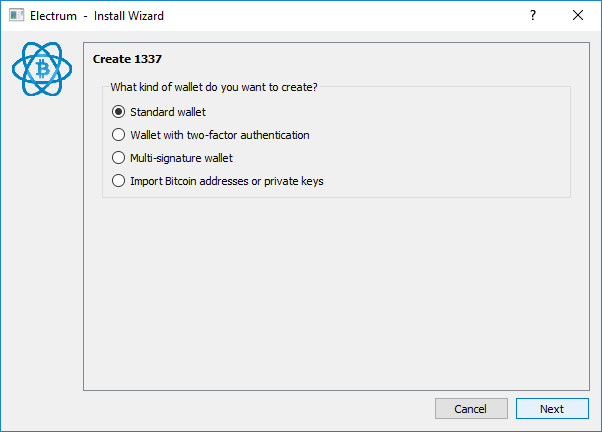Pick Import Bitcoin addresses or private keys radio
Viewport: 602px width, 432px height.
pyautogui.click(x=118, y=181)
